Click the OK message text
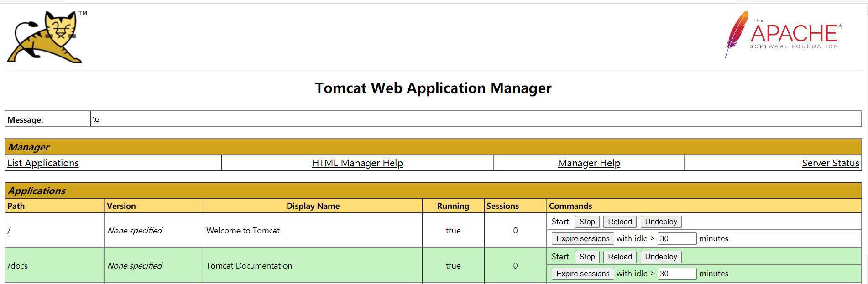Screen dimensions: 868x284 [x=96, y=119]
